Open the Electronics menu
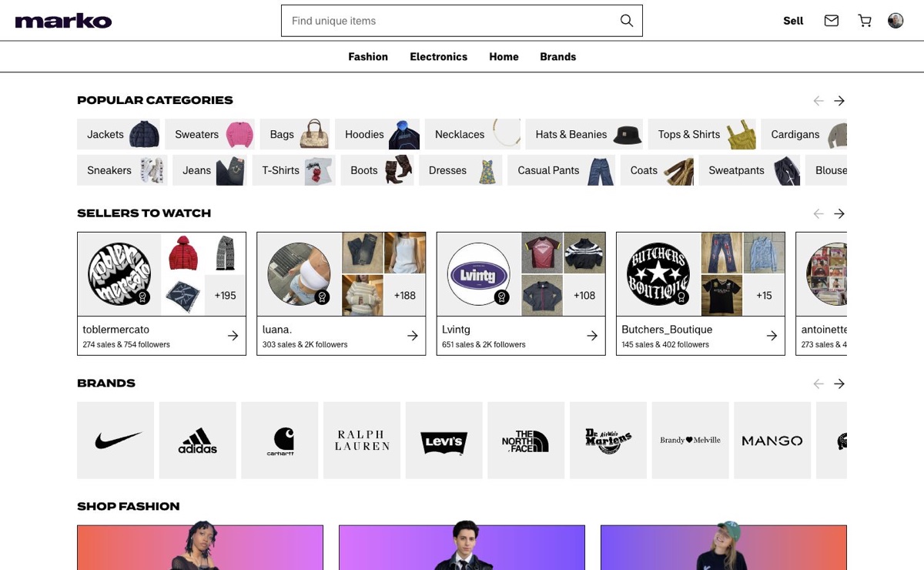Screen dimensions: 924x570 [439, 57]
